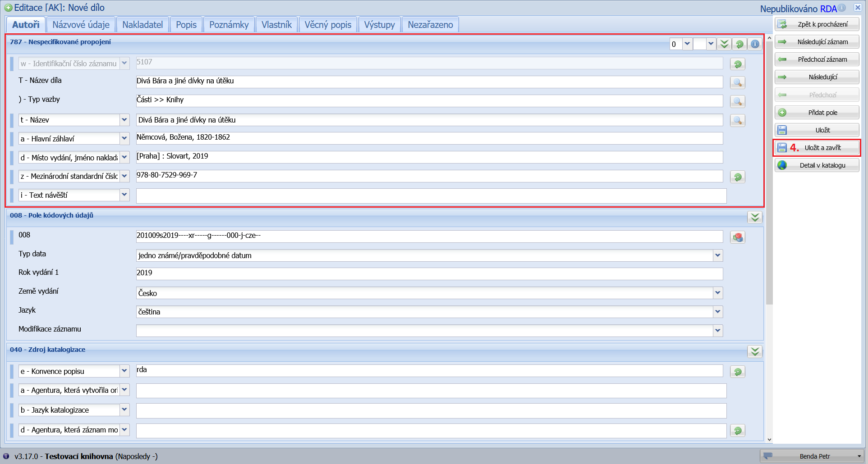Image resolution: width=868 pixels, height=464 pixels.
Task: Click magnifier icon next to Název díla
Action: (737, 82)
